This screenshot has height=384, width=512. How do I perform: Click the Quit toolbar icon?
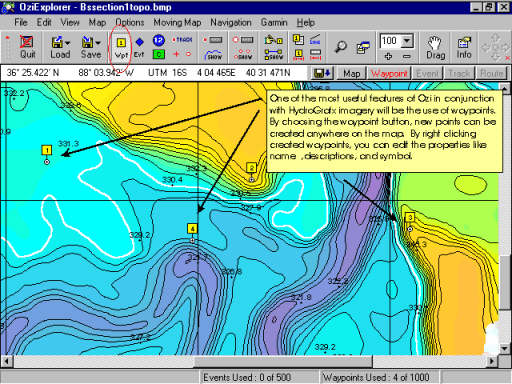(x=27, y=47)
